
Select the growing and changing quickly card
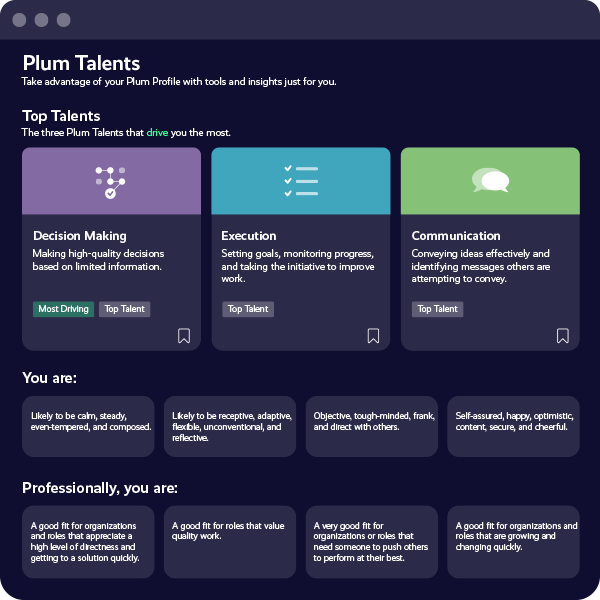pos(514,541)
